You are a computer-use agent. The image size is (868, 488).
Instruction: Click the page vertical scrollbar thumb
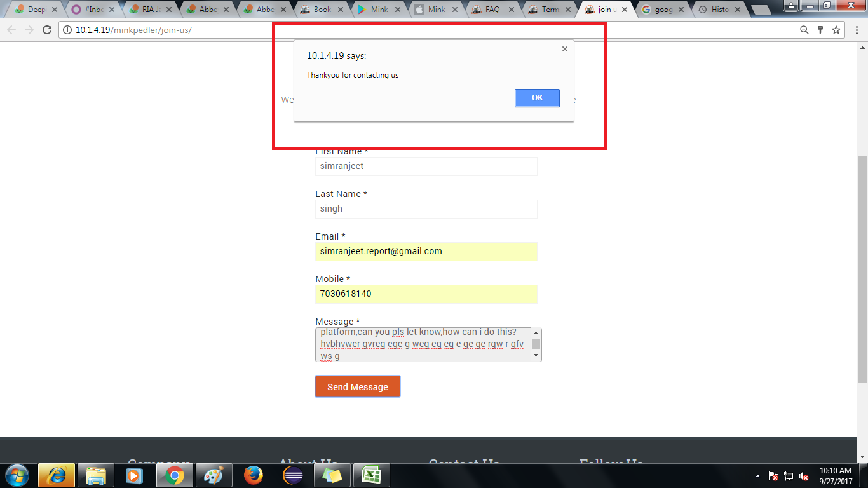point(862,268)
